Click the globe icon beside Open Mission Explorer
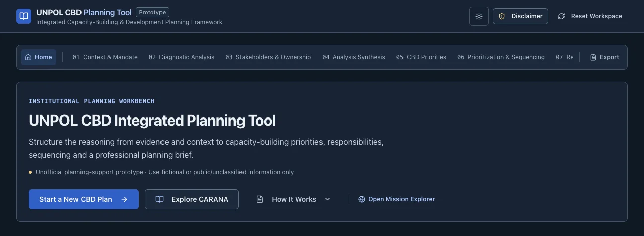This screenshot has width=644, height=236. [362, 199]
